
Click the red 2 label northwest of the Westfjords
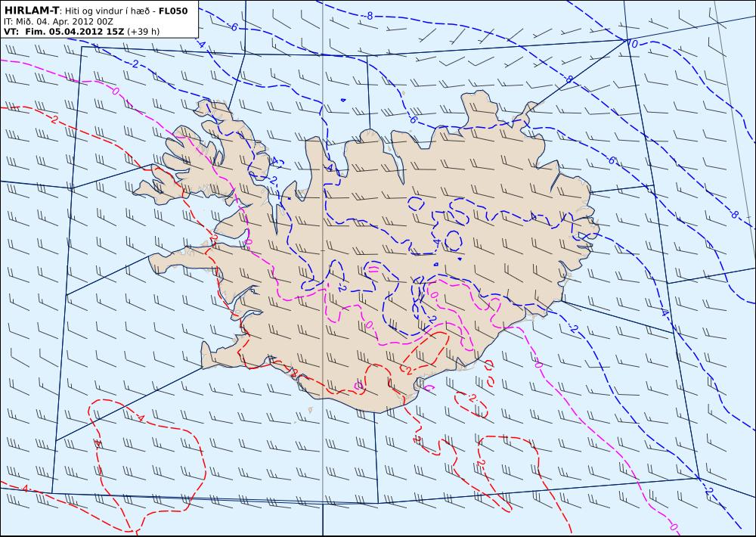tap(54, 120)
